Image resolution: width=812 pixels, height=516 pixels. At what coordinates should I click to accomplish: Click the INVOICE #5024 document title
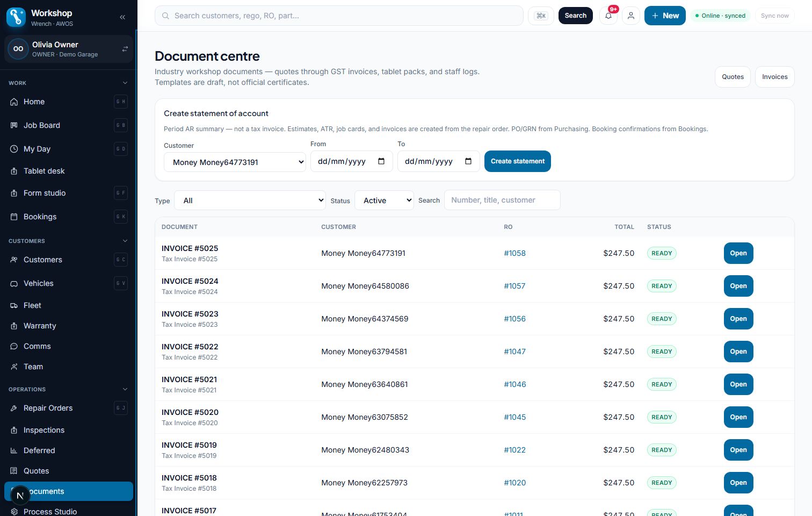(x=190, y=281)
